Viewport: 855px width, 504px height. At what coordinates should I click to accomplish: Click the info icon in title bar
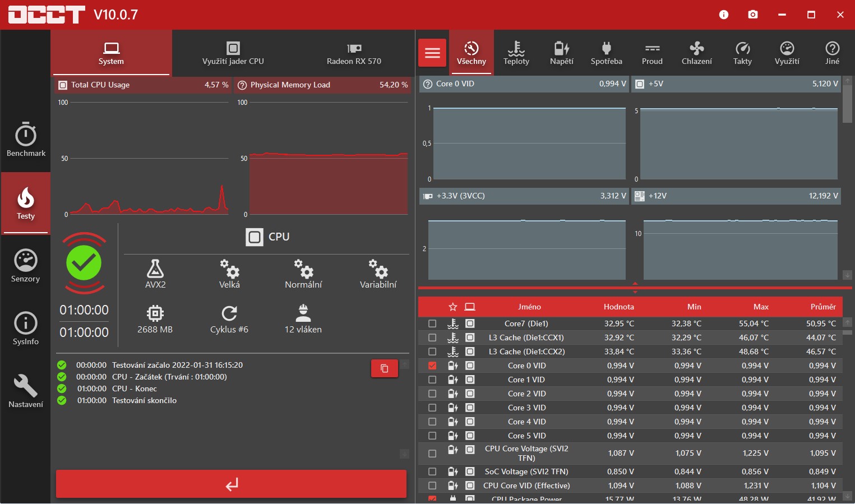(723, 15)
